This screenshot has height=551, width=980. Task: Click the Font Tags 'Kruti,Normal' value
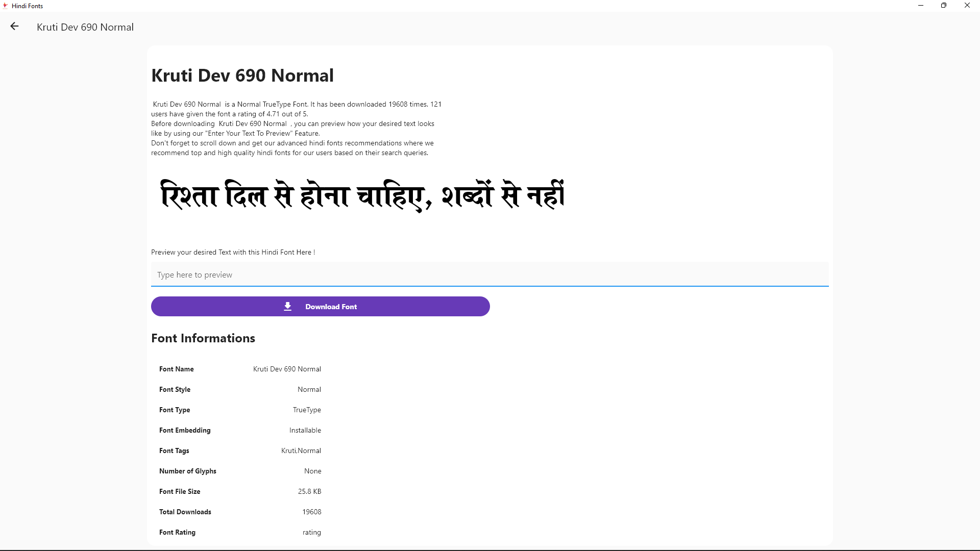pyautogui.click(x=301, y=450)
